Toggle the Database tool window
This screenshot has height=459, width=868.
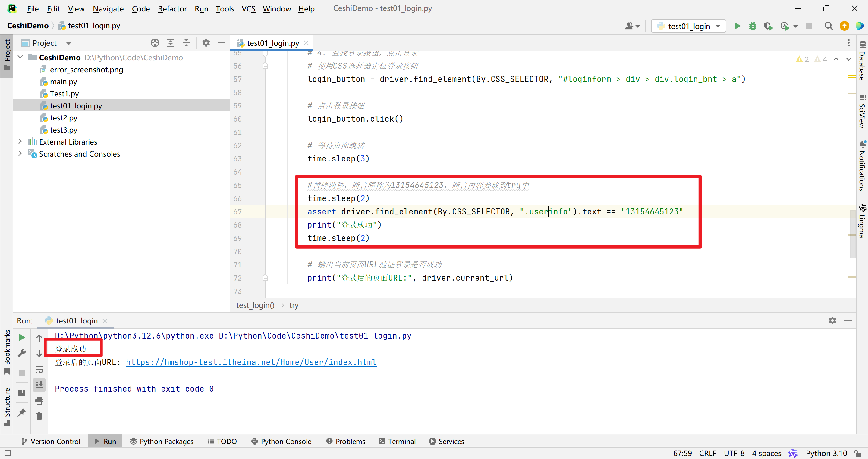coord(862,61)
